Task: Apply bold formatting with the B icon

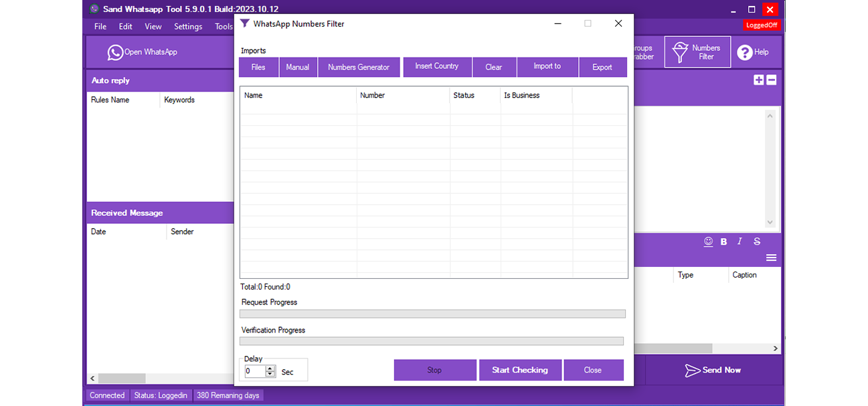Action: coord(723,241)
